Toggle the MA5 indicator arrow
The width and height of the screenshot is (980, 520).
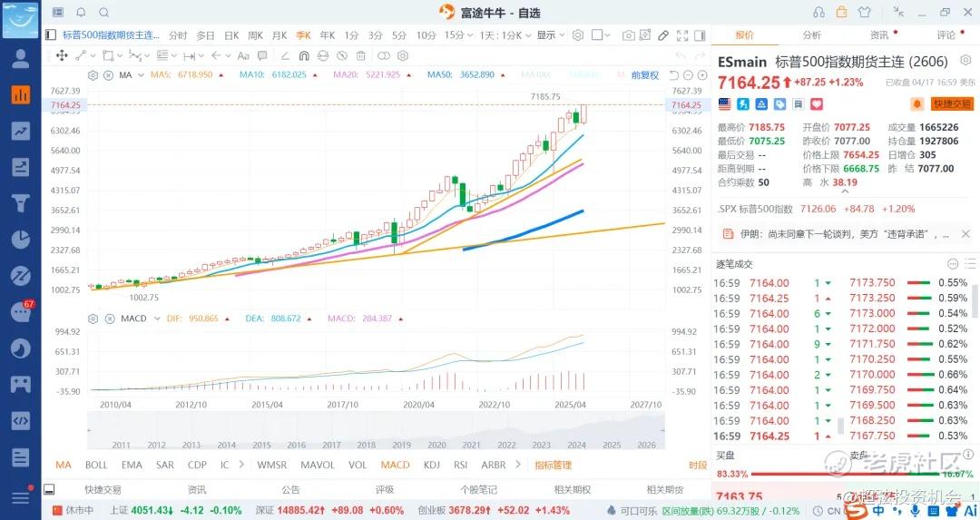[x=220, y=75]
